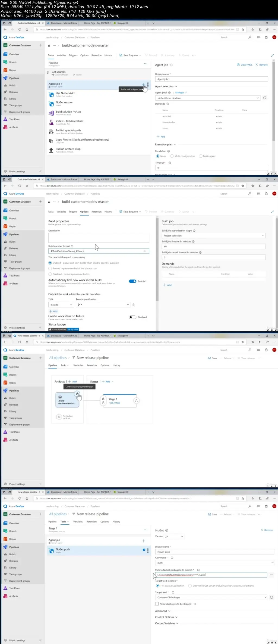This screenshot has height=644, width=278.
Task: Select Disabled - do not queue new builds
Action: 50,274
